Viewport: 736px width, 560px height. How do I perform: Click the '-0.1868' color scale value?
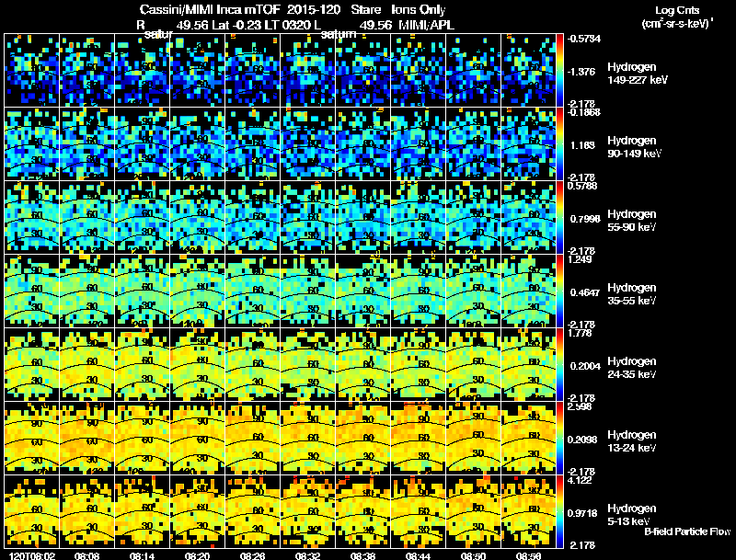click(583, 112)
